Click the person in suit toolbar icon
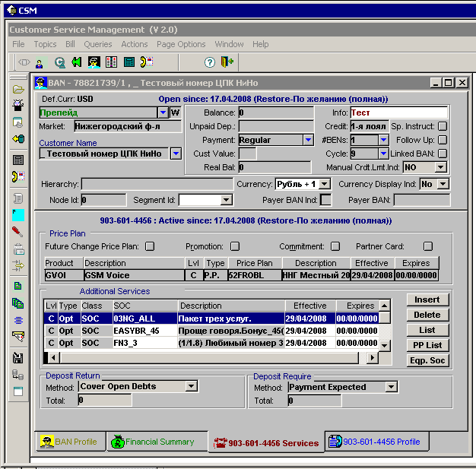The width and height of the screenshot is (476, 469). tap(40, 62)
